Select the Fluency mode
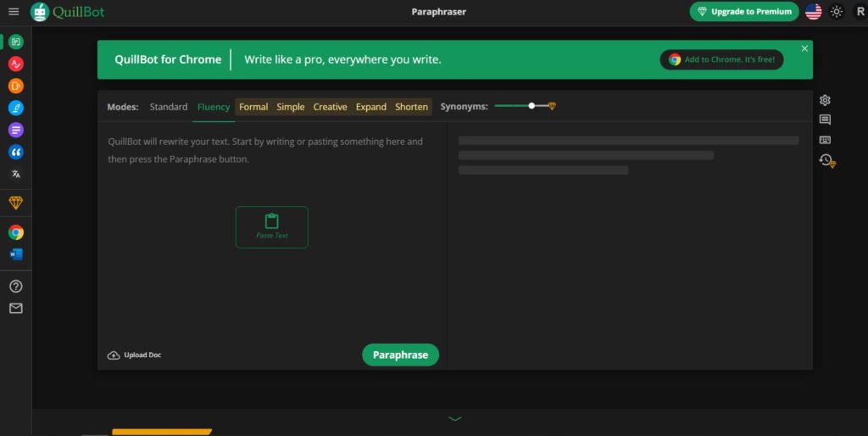 pos(213,107)
